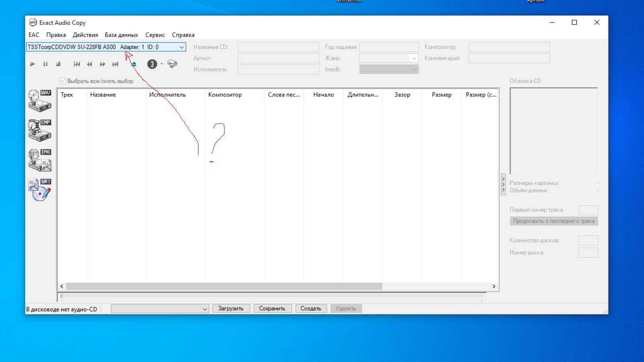Toggle 'Выбрать все/снять выбор' checkbox
This screenshot has height=362, width=644.
[x=62, y=81]
